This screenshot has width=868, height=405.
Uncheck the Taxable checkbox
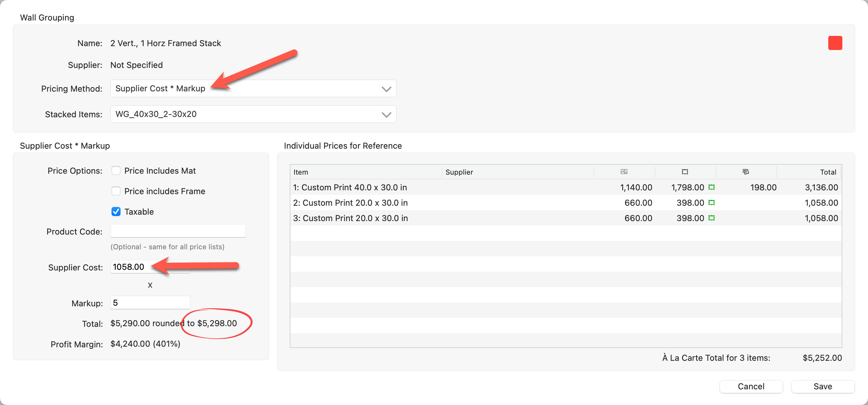point(116,211)
